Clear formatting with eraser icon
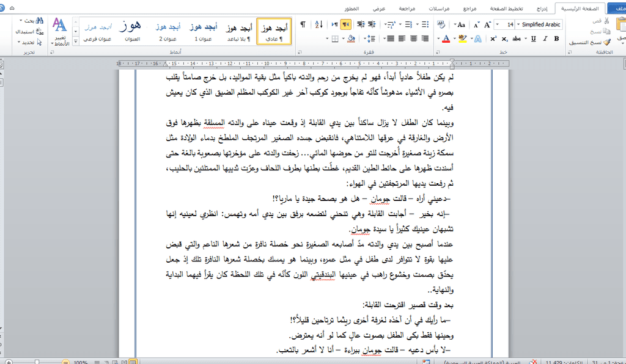 (x=441, y=24)
